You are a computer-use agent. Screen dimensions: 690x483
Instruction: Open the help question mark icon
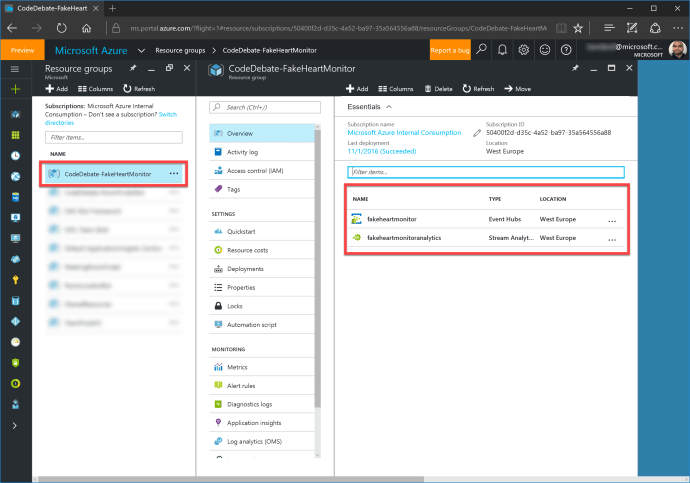coord(565,49)
